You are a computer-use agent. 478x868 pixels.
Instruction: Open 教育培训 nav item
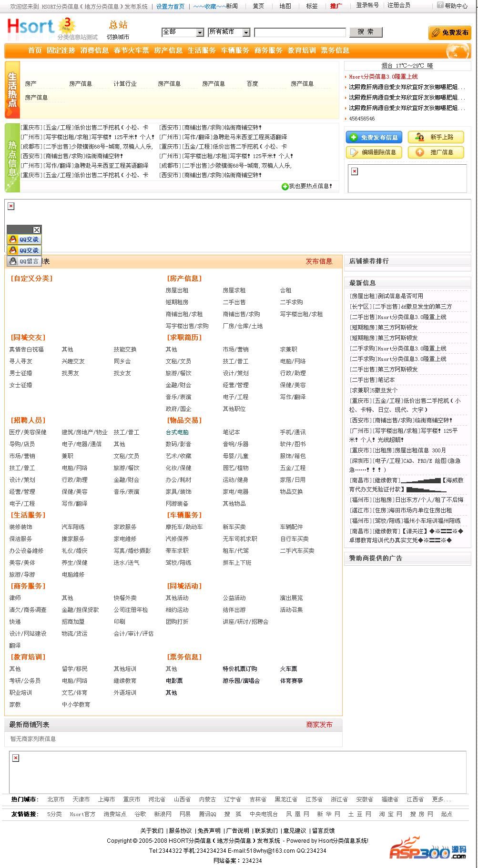(302, 50)
